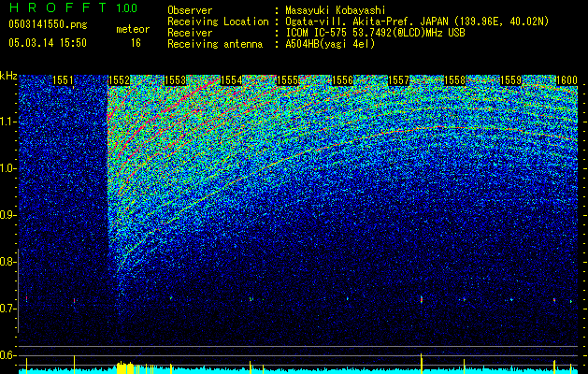Click the 1.0 kHz axis label
Screen dimensions: 588x374
coord(7,169)
